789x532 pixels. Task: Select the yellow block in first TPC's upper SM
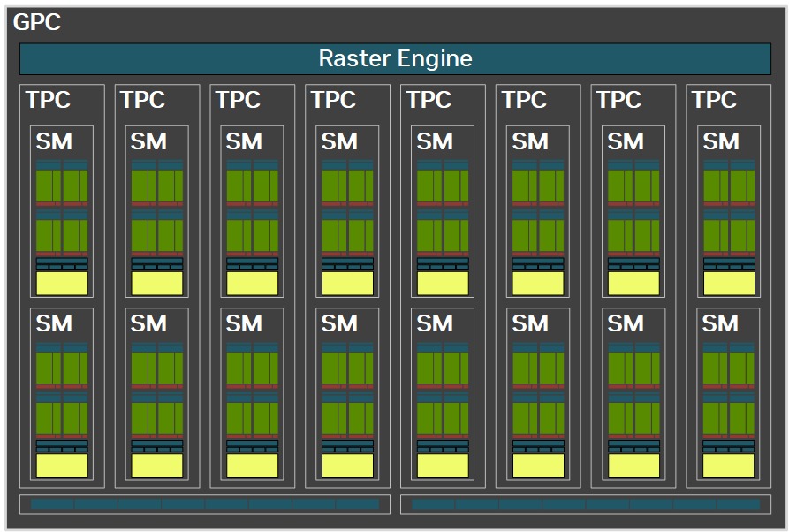62,283
